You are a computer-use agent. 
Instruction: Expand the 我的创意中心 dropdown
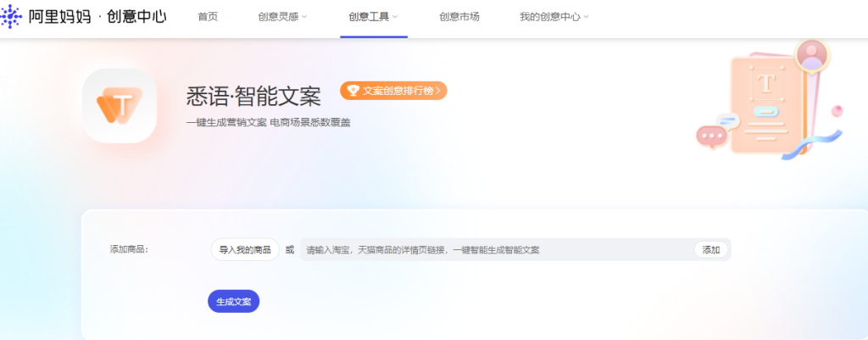pyautogui.click(x=554, y=17)
